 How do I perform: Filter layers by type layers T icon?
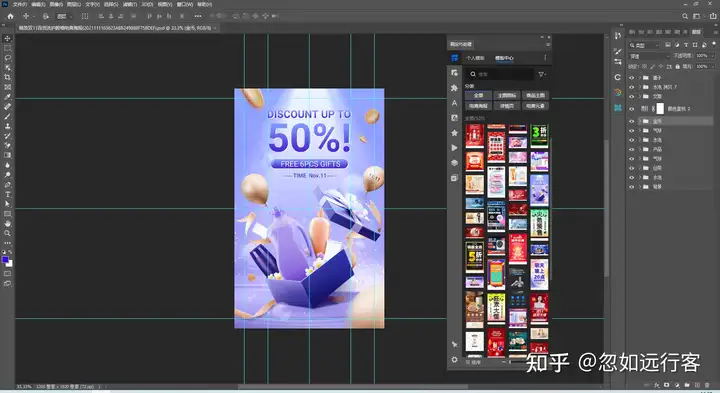click(686, 45)
